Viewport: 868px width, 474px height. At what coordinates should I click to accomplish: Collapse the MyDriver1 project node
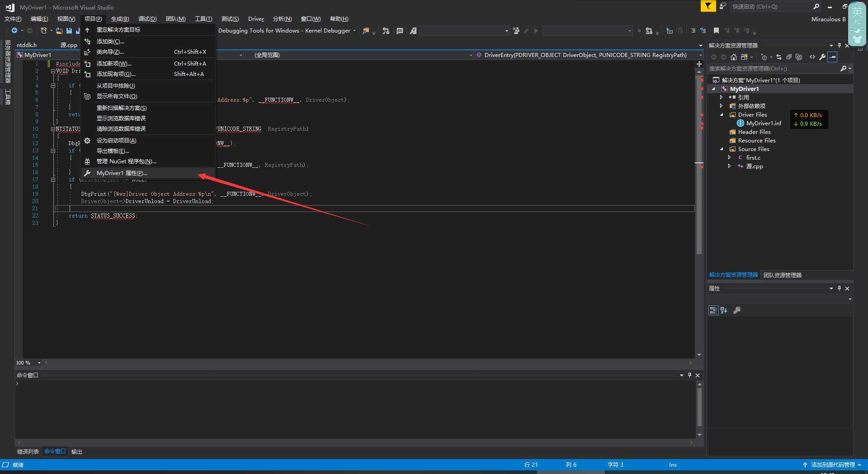(x=713, y=89)
